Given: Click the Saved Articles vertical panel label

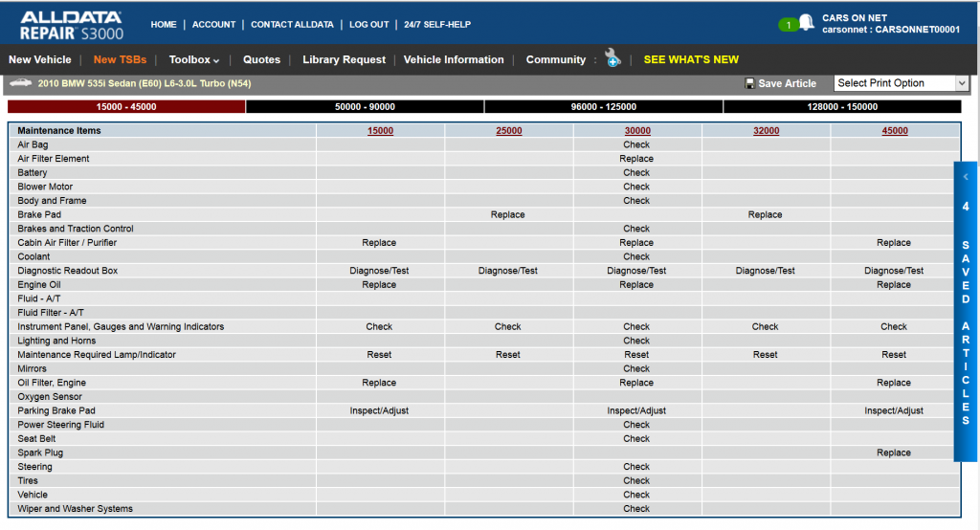Looking at the screenshot, I should pyautogui.click(x=966, y=333).
